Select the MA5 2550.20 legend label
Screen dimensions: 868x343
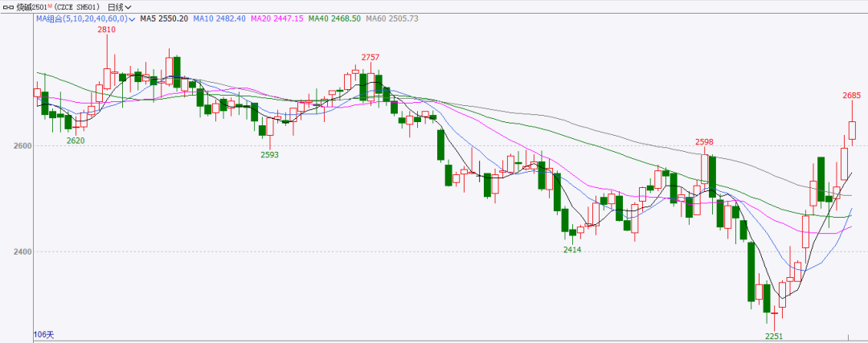(162, 18)
